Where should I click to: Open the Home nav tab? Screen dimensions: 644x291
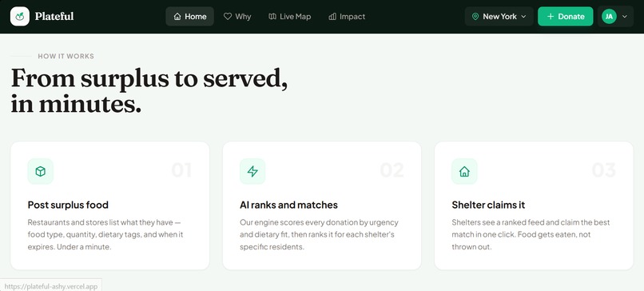[x=189, y=17]
